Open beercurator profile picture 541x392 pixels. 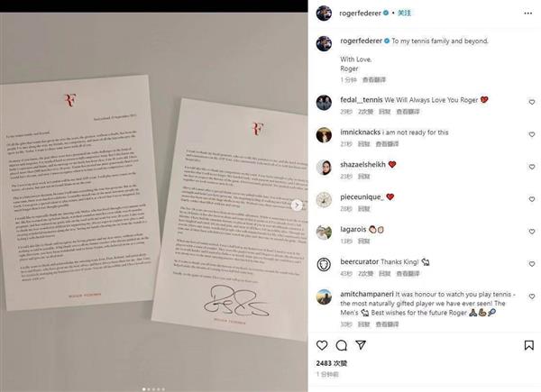(324, 264)
